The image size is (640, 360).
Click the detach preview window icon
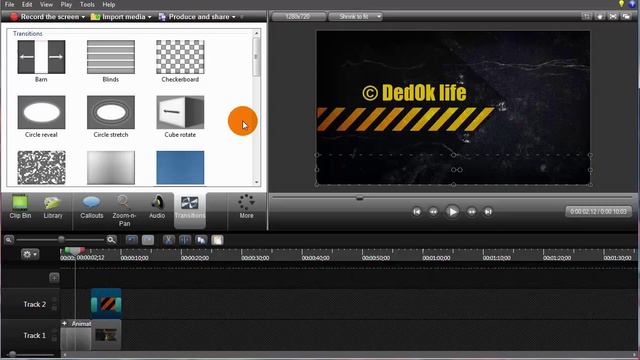point(626,16)
